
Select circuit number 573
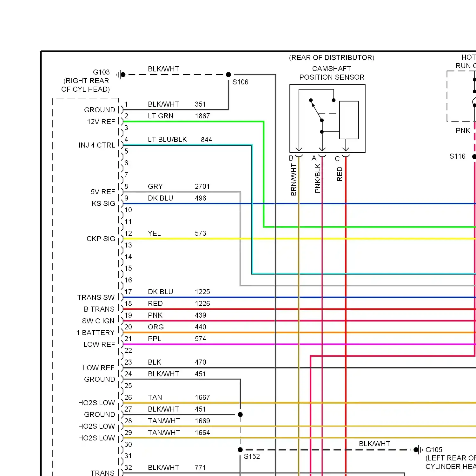(x=201, y=233)
